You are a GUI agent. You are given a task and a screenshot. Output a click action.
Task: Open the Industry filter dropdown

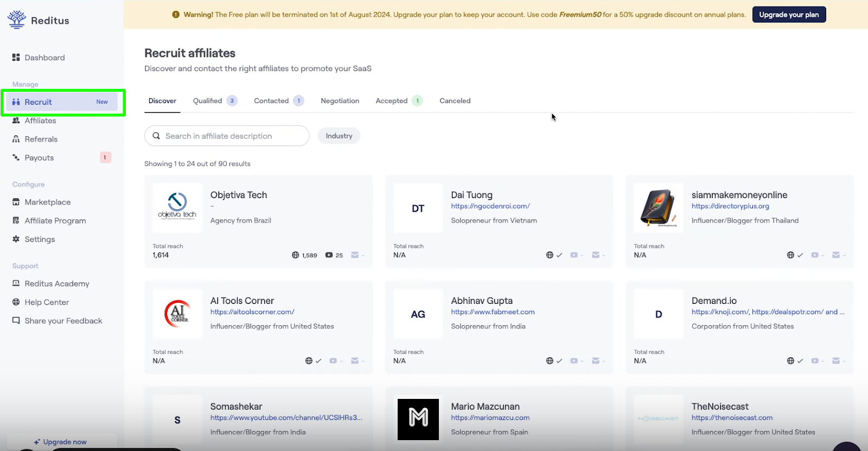point(339,136)
